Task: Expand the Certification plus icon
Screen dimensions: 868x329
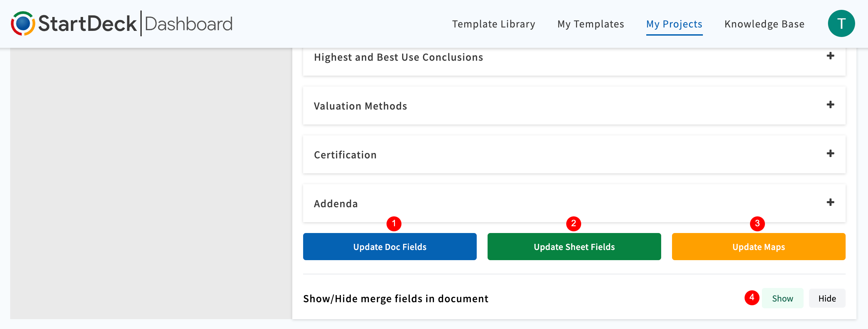Action: 830,154
